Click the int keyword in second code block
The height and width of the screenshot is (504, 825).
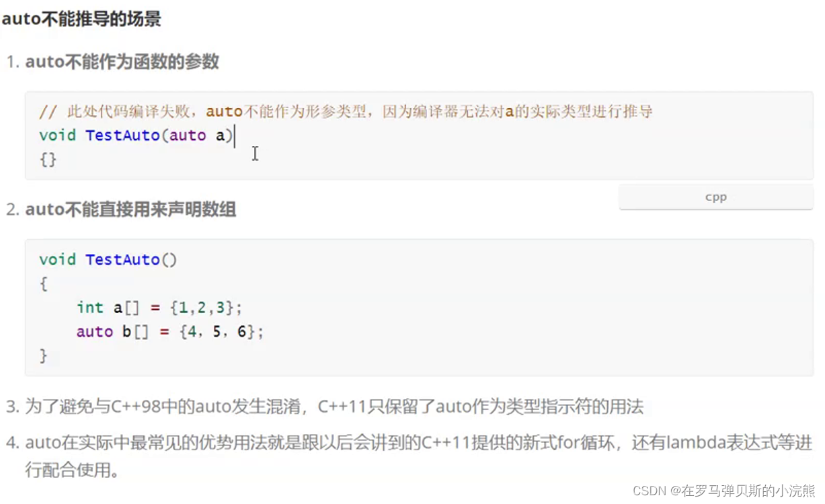[x=89, y=308]
